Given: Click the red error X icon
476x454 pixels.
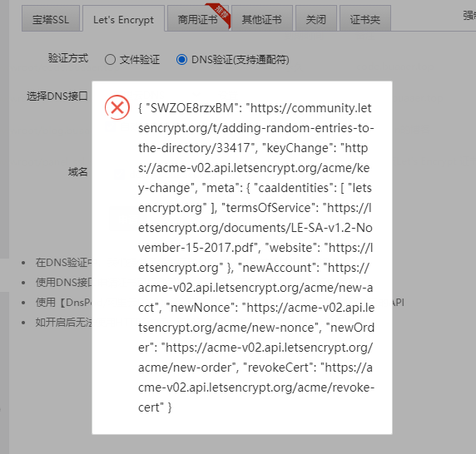Looking at the screenshot, I should point(117,107).
